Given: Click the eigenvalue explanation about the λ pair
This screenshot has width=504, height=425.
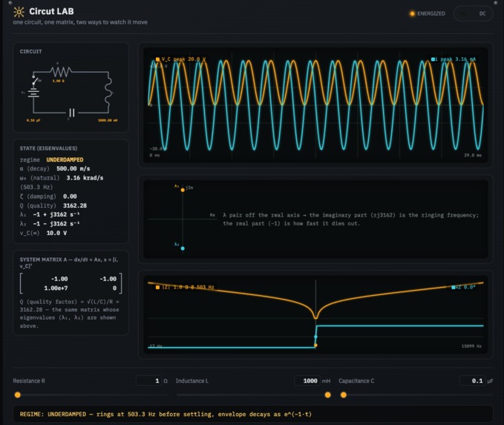Looking at the screenshot, I should point(350,220).
